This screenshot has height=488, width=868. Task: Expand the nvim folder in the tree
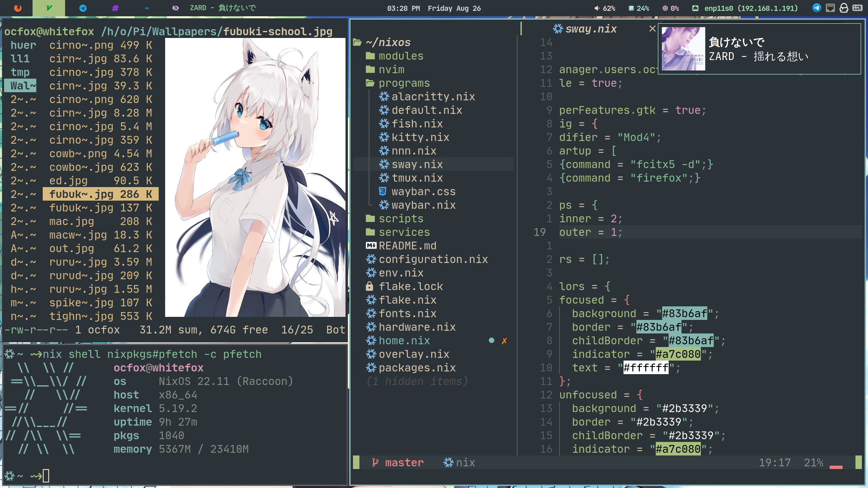tap(385, 69)
